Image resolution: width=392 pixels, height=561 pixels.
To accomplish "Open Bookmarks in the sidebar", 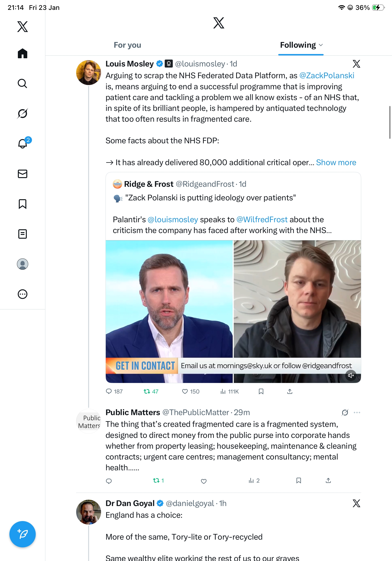I will click(23, 204).
